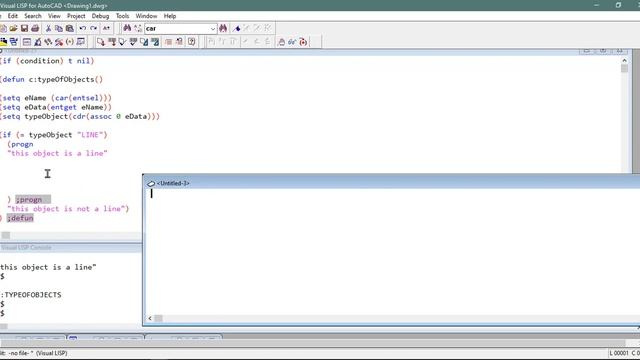Screen dimensions: 640x360
Task: Print the file using the printer icon
Action: [35, 28]
